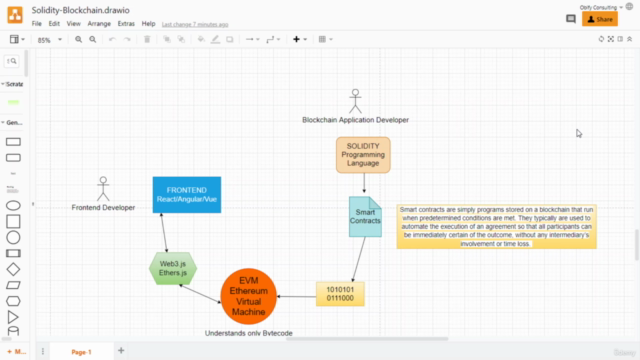The height and width of the screenshot is (360, 640).
Task: Collapse the Scratchpad sidebar section
Action: tap(12, 84)
